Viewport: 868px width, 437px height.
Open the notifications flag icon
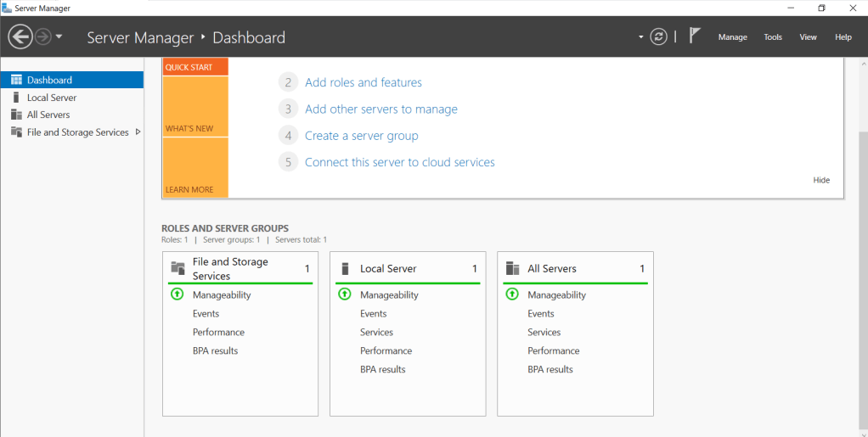click(x=695, y=36)
